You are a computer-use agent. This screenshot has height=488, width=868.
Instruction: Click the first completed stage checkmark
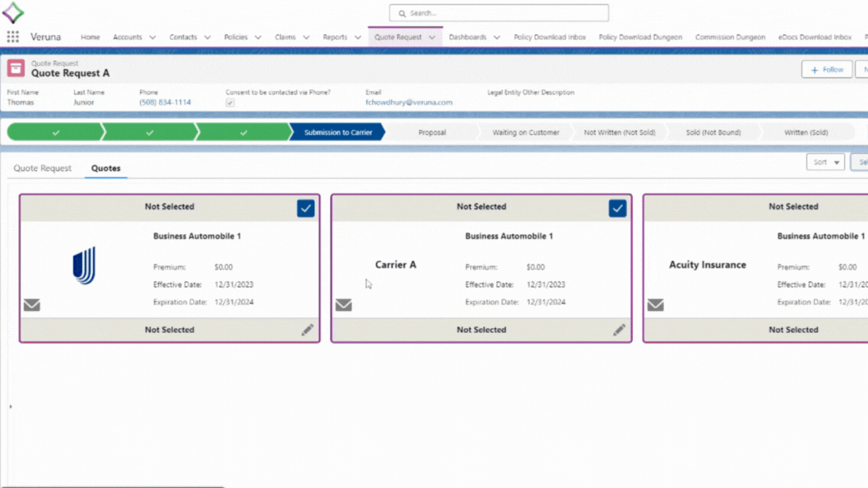click(x=55, y=133)
